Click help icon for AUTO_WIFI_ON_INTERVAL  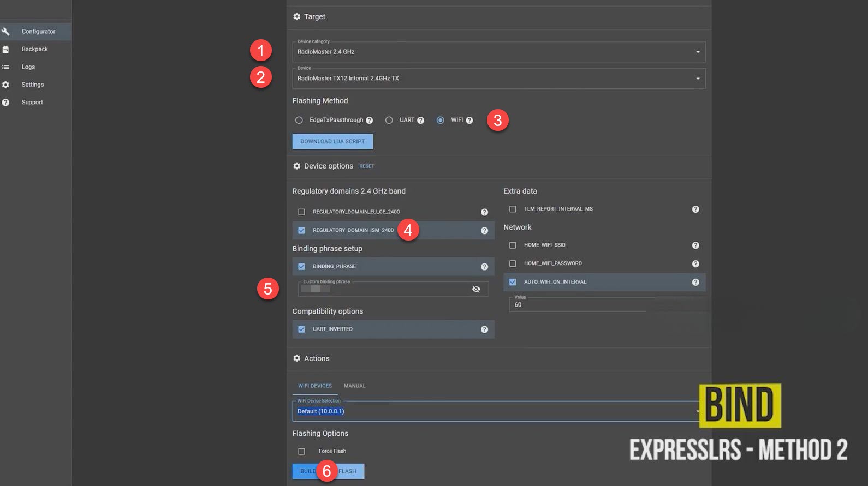[x=695, y=282]
